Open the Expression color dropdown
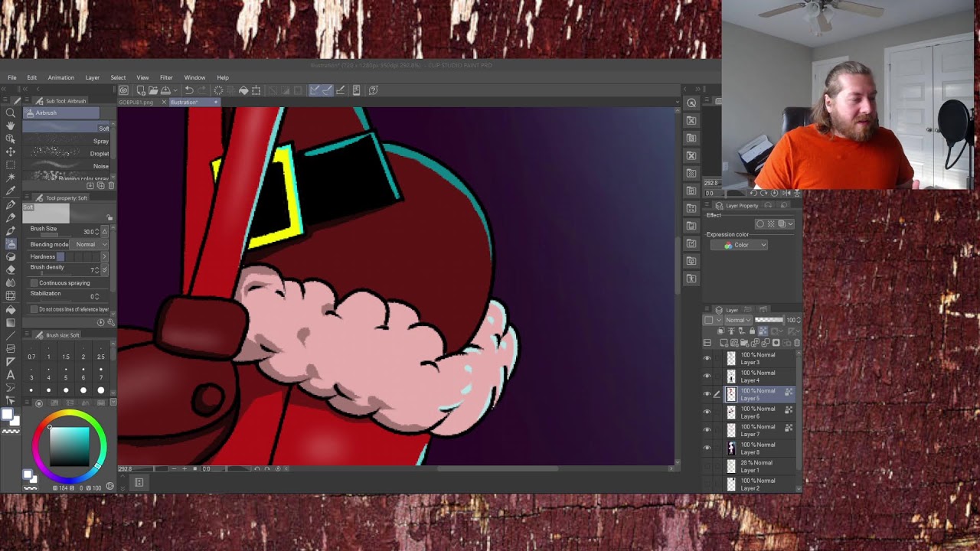Image resolution: width=980 pixels, height=551 pixels. coord(739,245)
